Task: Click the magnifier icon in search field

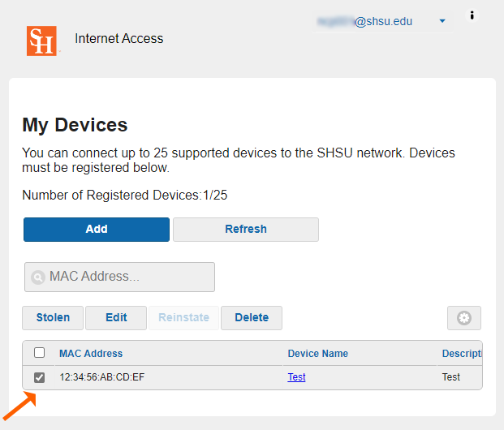Action: coord(37,277)
